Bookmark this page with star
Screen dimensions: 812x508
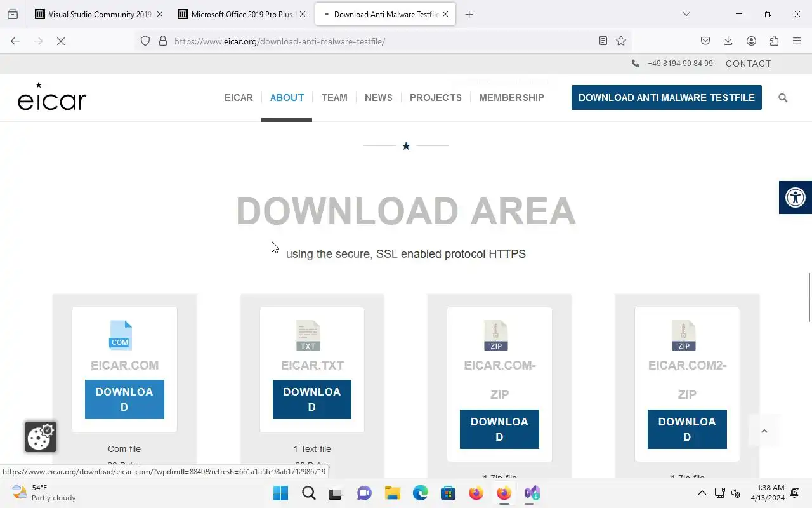621,41
